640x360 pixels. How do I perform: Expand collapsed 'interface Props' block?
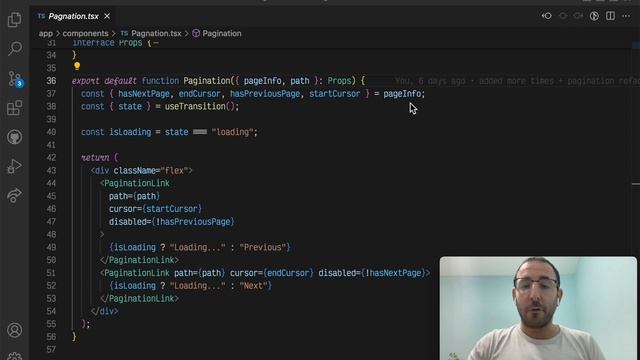point(156,43)
